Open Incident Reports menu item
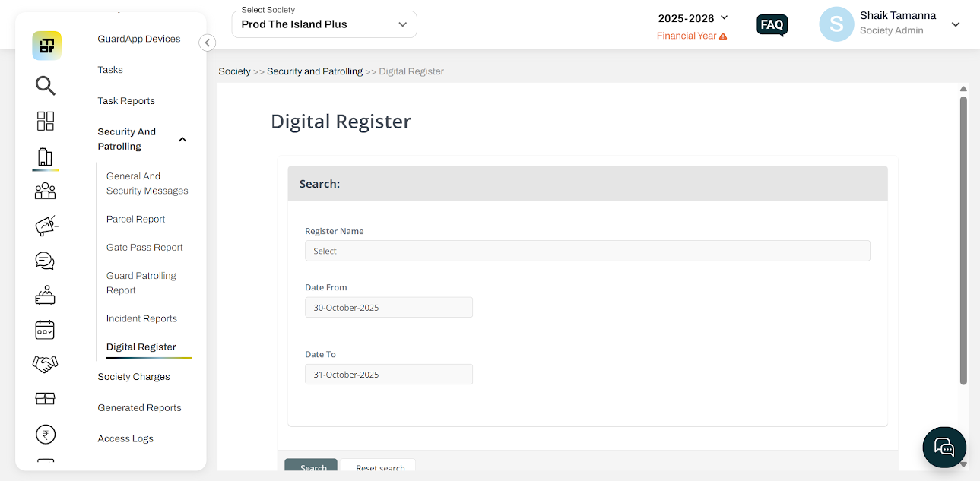The width and height of the screenshot is (980, 481). coord(141,319)
